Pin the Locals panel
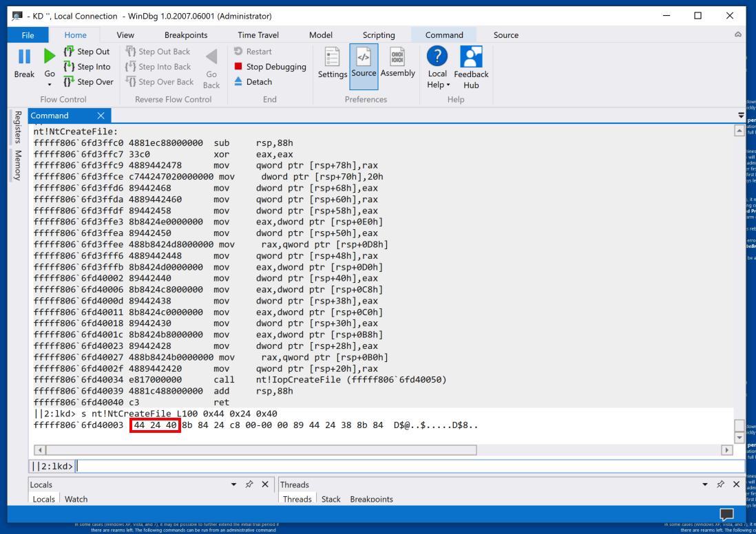The image size is (756, 534). [x=249, y=484]
